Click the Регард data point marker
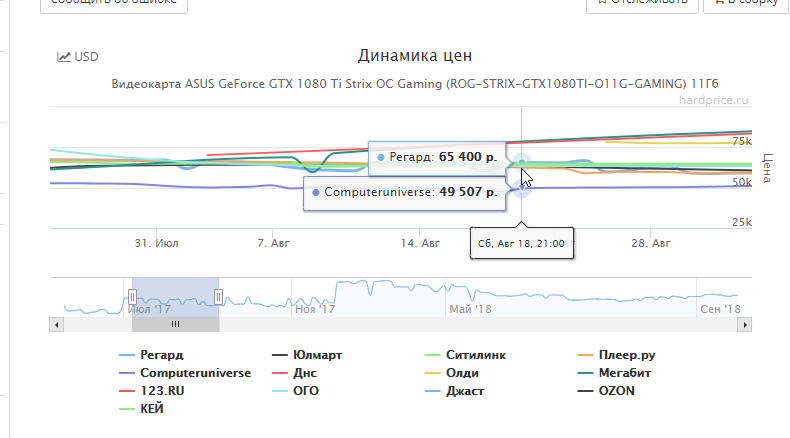The image size is (790, 438). (x=522, y=162)
